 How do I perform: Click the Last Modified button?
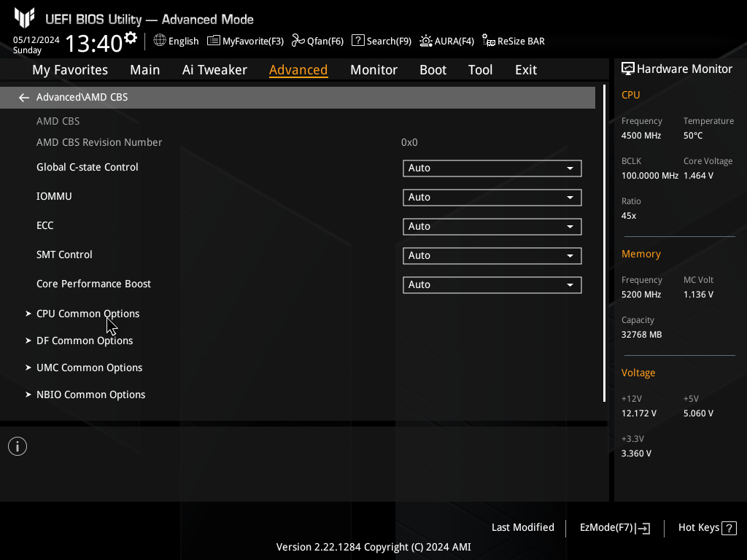pos(522,528)
